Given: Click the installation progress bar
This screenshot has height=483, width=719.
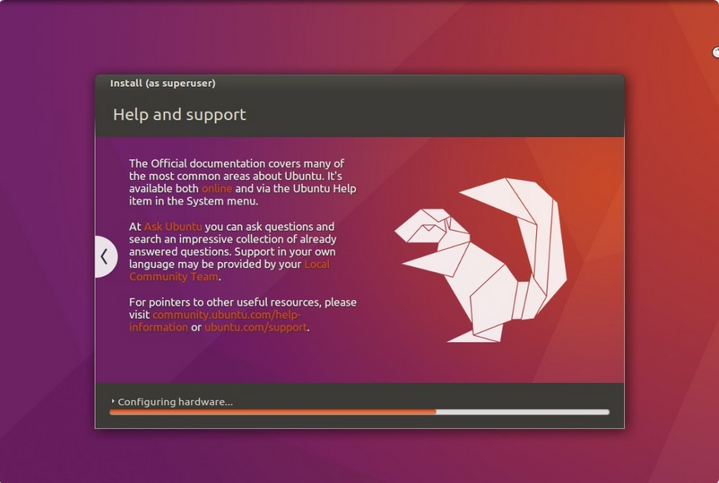Looking at the screenshot, I should coord(360,412).
